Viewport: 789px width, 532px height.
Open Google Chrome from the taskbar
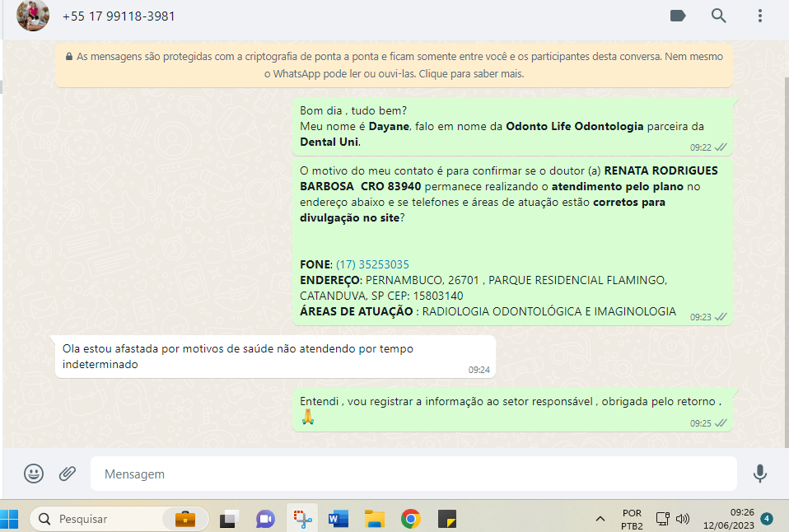(x=411, y=519)
